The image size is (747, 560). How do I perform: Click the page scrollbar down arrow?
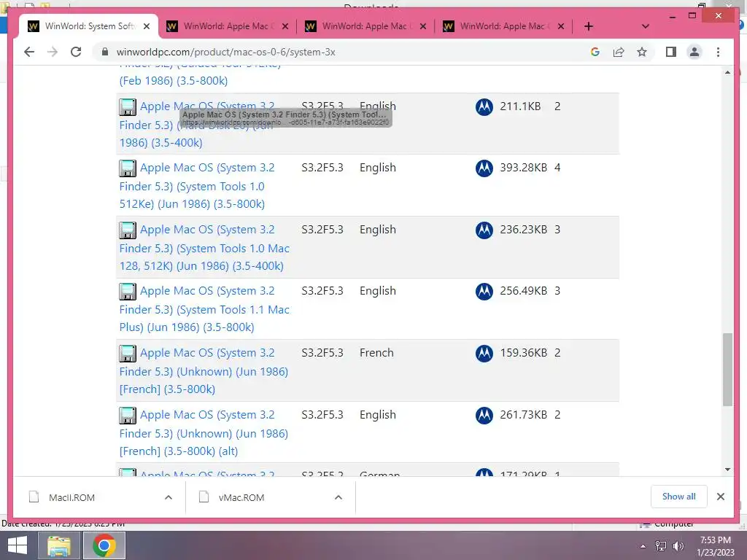(x=727, y=470)
